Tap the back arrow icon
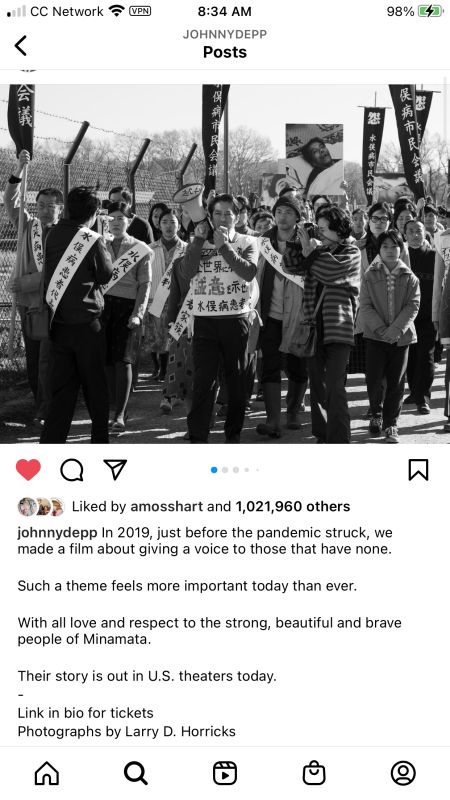Screen dimensions: 450x800 coord(20,45)
